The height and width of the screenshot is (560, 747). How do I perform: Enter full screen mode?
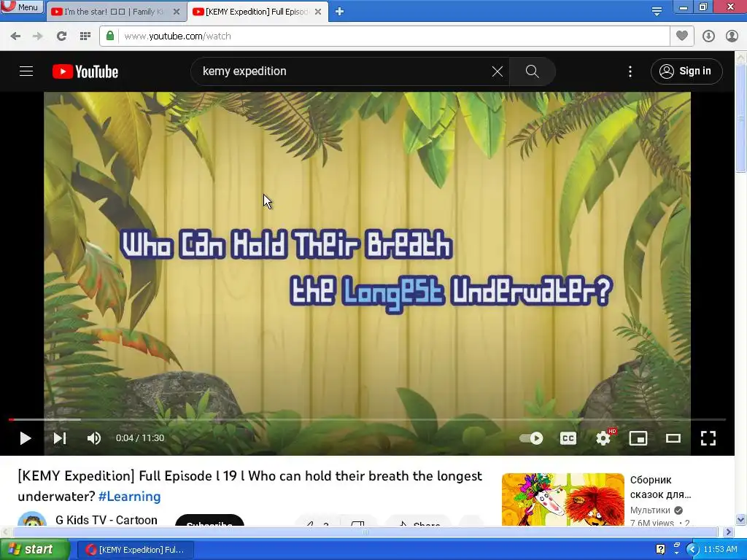click(708, 438)
